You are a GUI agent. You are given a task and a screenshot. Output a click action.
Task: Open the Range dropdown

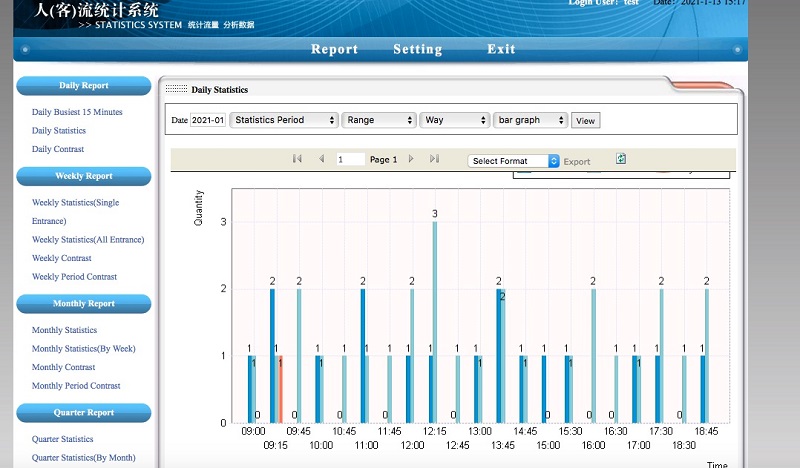point(379,120)
